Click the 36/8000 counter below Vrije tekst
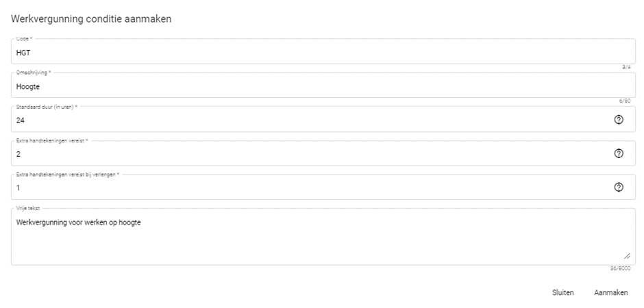Viewport: 644px width, 308px height. pyautogui.click(x=620, y=268)
